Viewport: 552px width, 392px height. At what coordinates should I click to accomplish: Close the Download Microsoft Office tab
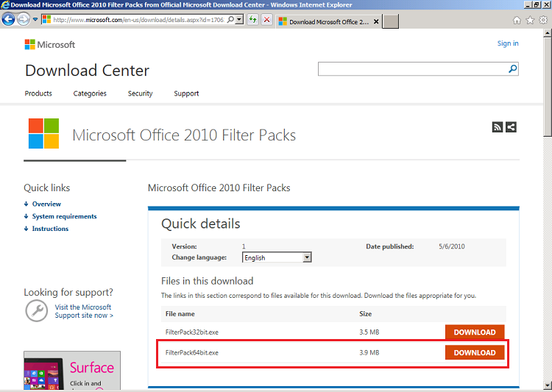(x=377, y=21)
